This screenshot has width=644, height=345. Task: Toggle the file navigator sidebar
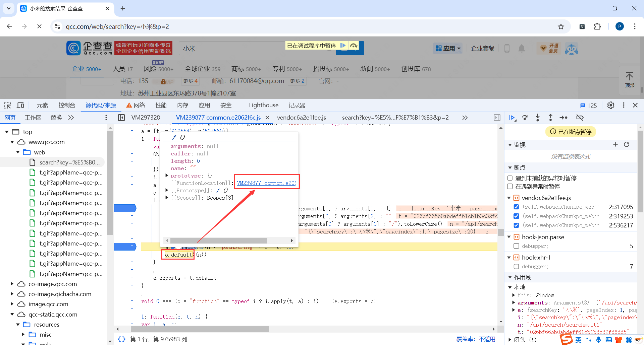[121, 118]
